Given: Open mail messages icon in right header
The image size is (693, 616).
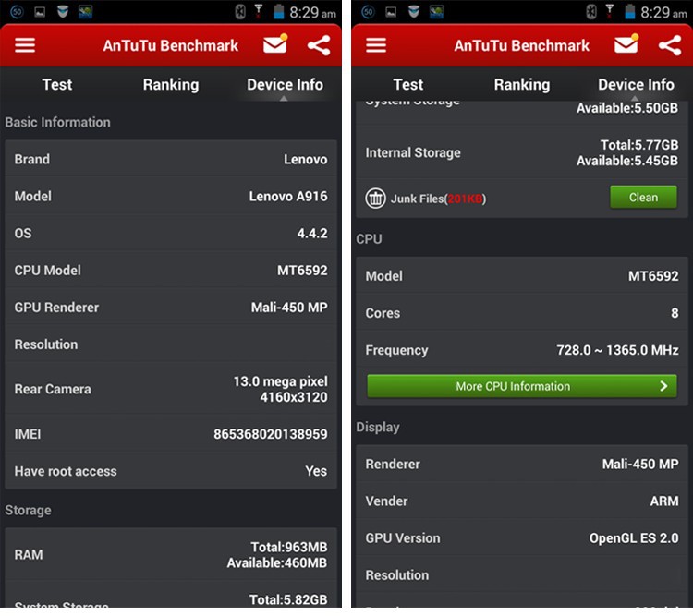Looking at the screenshot, I should [x=626, y=43].
